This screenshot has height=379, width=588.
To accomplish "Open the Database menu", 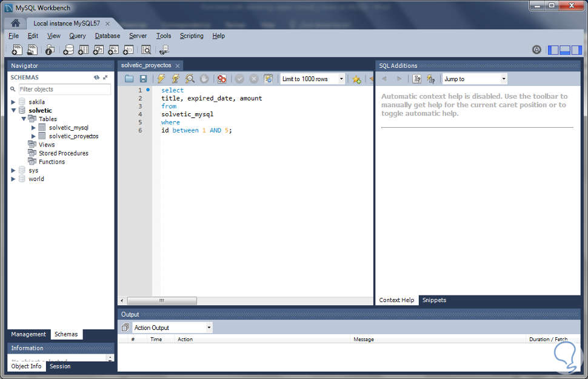I will pyautogui.click(x=107, y=36).
